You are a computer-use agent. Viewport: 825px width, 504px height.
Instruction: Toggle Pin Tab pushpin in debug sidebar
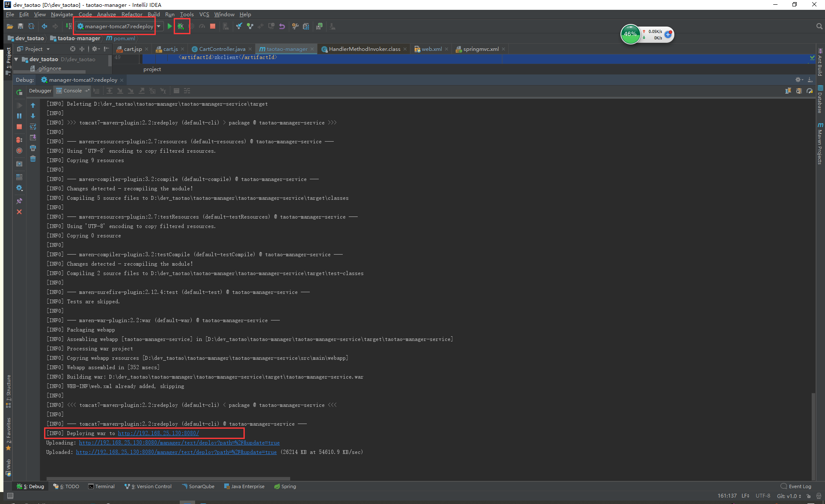19,201
